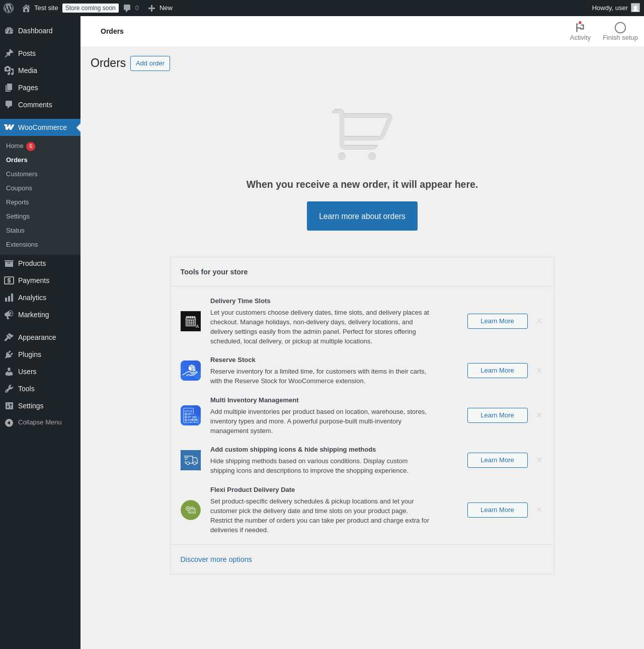The image size is (644, 649).
Task: Dismiss the Delivery Time Slots suggestion
Action: pos(539,321)
